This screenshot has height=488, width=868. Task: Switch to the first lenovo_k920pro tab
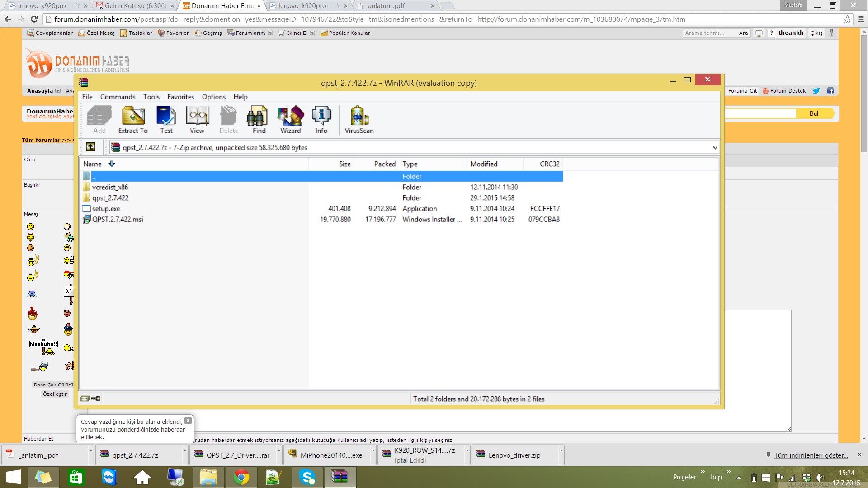point(48,6)
